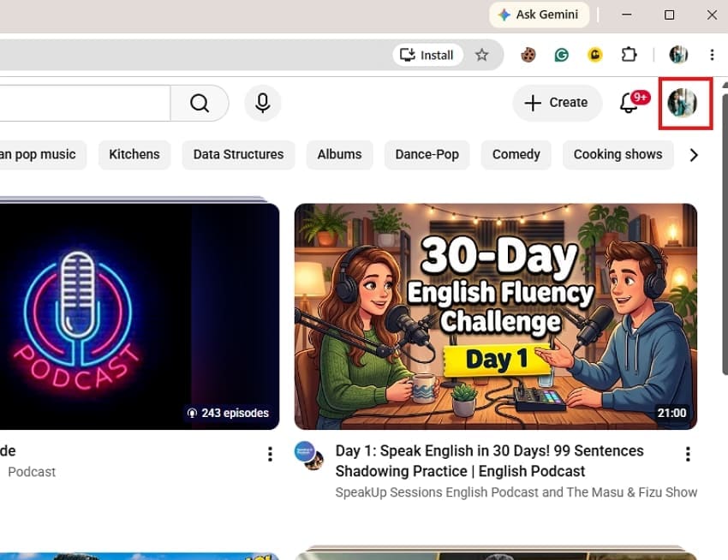Screen dimensions: 728x560
Task: Select the Data Structures chip
Action: 238,155
